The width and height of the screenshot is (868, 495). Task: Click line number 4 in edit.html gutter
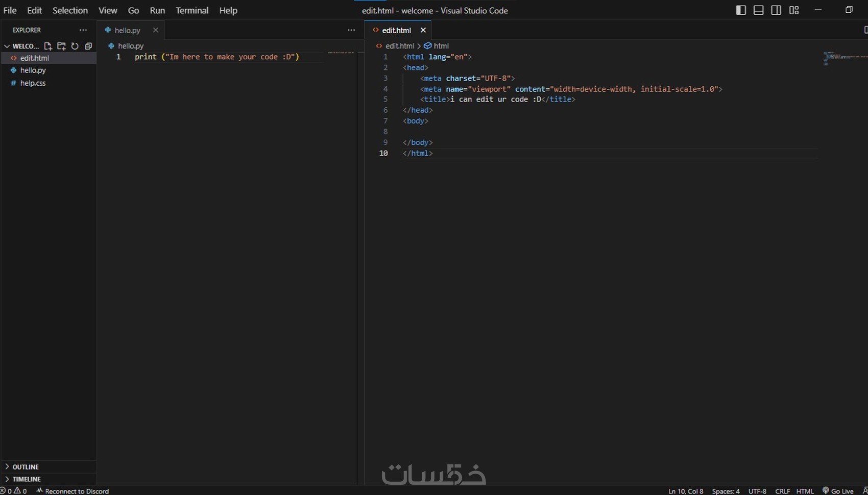(385, 89)
